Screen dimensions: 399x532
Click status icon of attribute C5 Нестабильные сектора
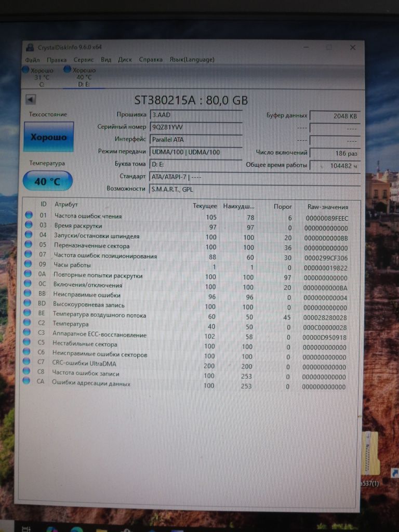pyautogui.click(x=26, y=342)
